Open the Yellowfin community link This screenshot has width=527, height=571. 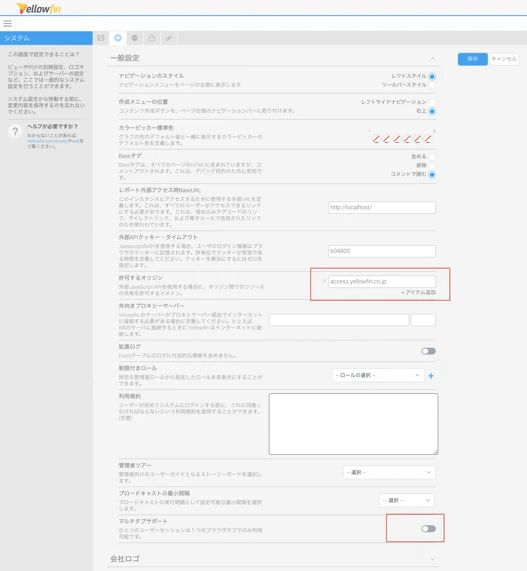[x=48, y=141]
